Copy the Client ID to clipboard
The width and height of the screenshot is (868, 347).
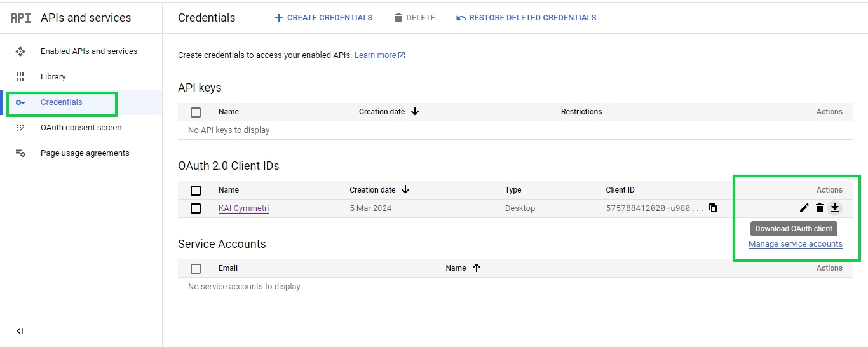[713, 208]
